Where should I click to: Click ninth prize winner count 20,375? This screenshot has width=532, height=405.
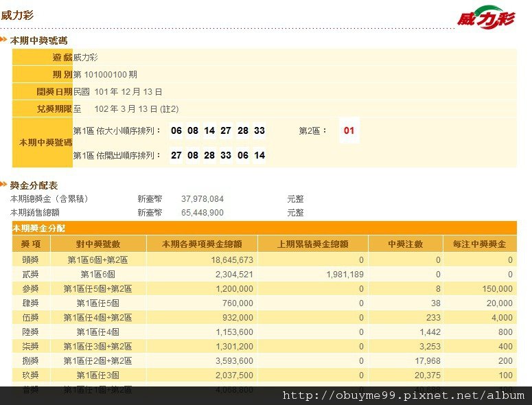(x=428, y=375)
